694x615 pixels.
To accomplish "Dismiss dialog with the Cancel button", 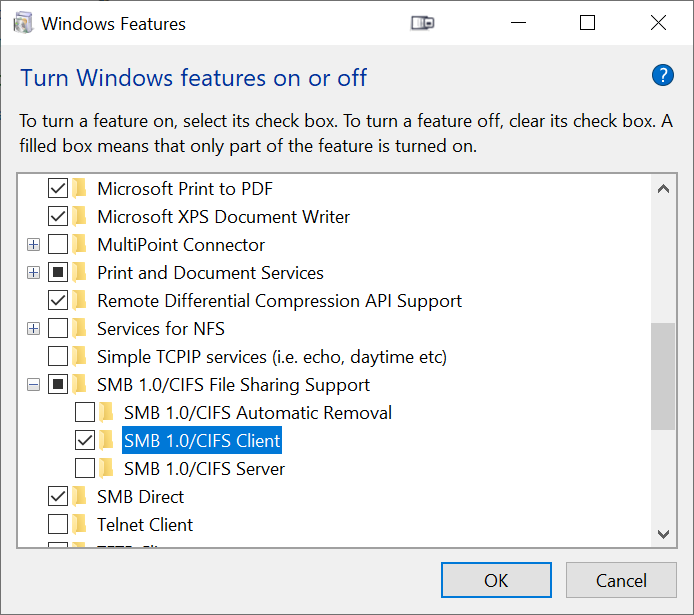I will point(621,580).
